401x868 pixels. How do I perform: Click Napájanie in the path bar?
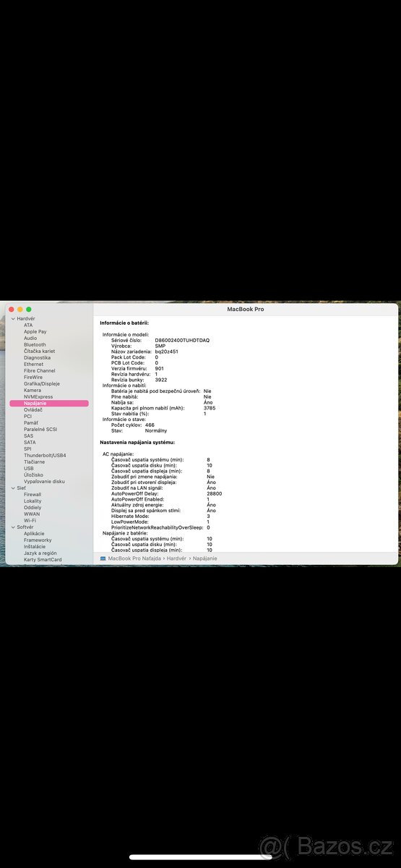(x=204, y=558)
